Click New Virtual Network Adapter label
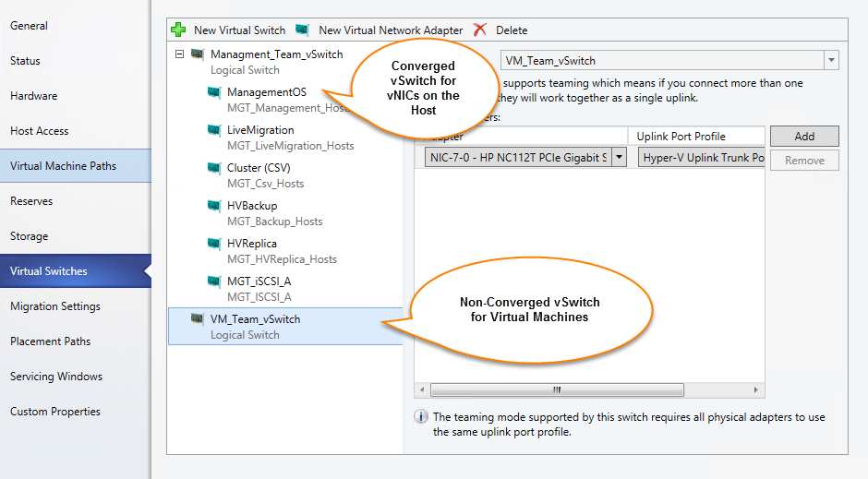868x479 pixels. coord(391,30)
